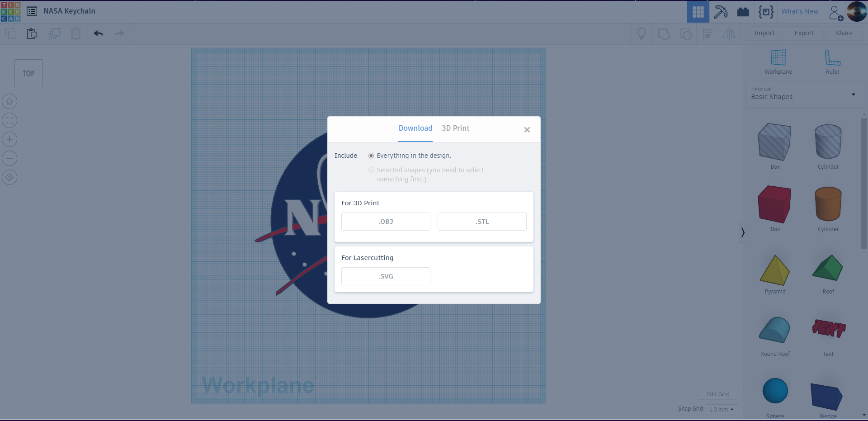Open the What's New link
This screenshot has width=868, height=421.
800,12
